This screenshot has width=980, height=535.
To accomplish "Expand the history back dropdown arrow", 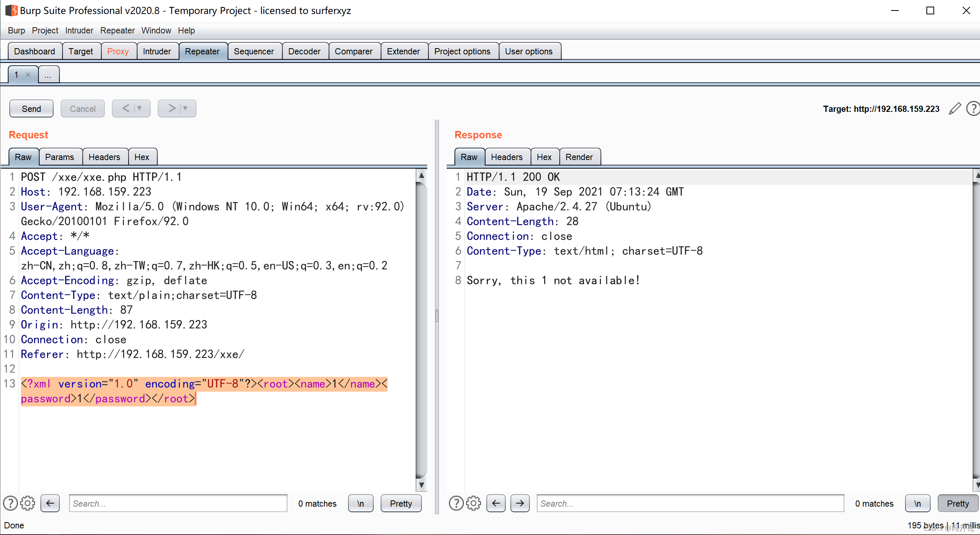I will click(x=139, y=108).
